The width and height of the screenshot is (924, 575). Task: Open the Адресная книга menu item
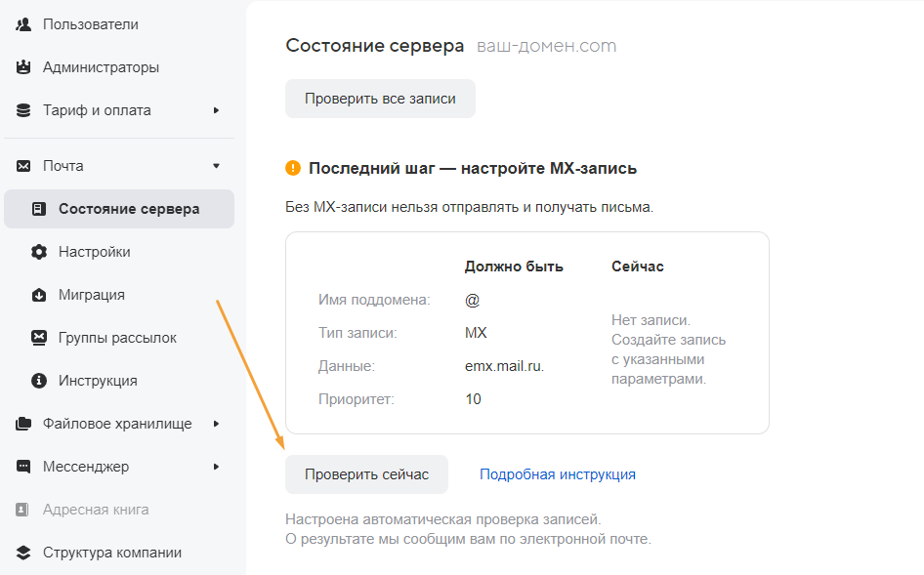click(x=96, y=510)
